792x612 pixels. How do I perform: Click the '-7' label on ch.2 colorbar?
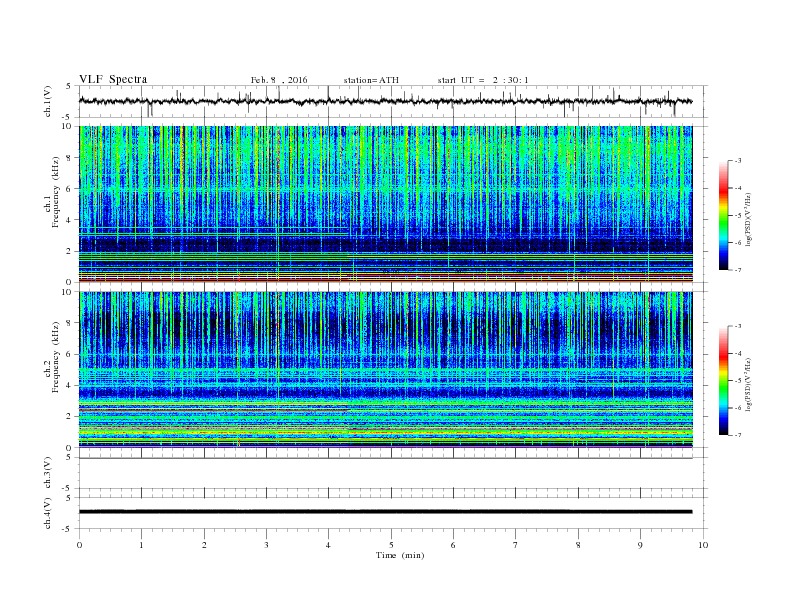(x=738, y=435)
